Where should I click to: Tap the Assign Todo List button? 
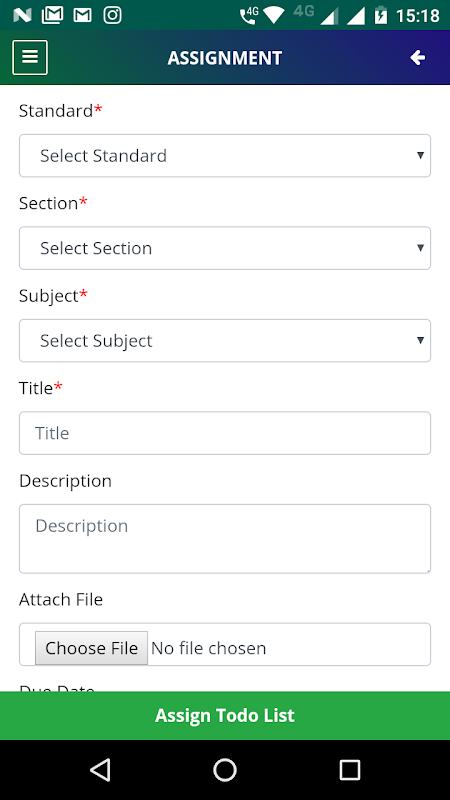[225, 715]
